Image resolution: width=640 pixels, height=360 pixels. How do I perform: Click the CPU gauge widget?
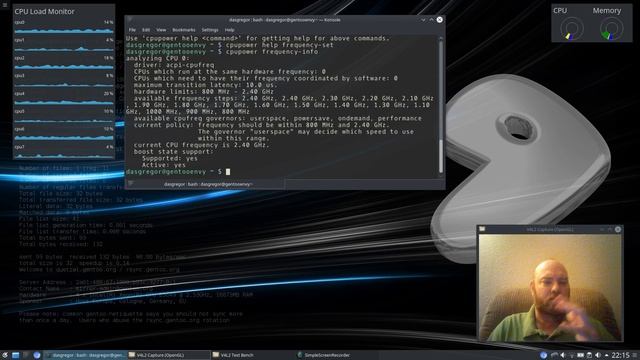tap(571, 29)
